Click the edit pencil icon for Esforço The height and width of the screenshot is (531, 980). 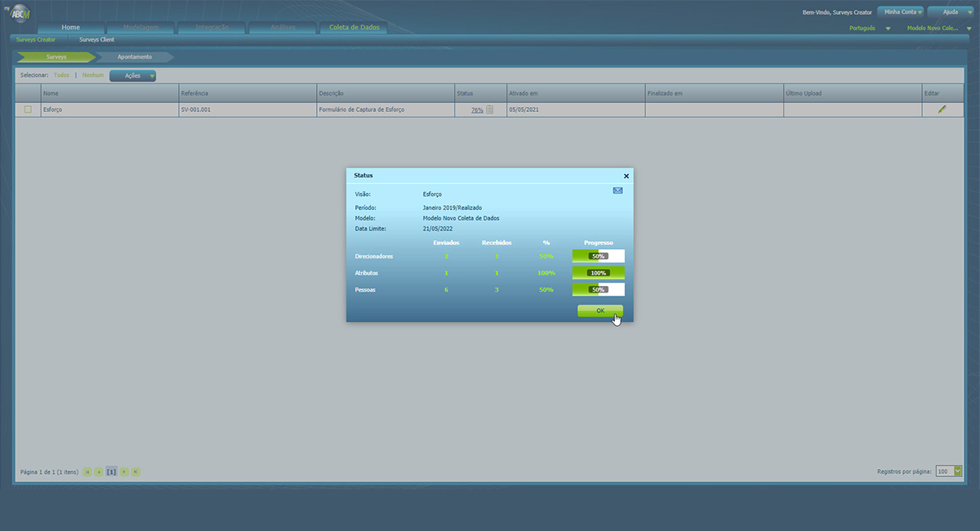[x=942, y=109]
